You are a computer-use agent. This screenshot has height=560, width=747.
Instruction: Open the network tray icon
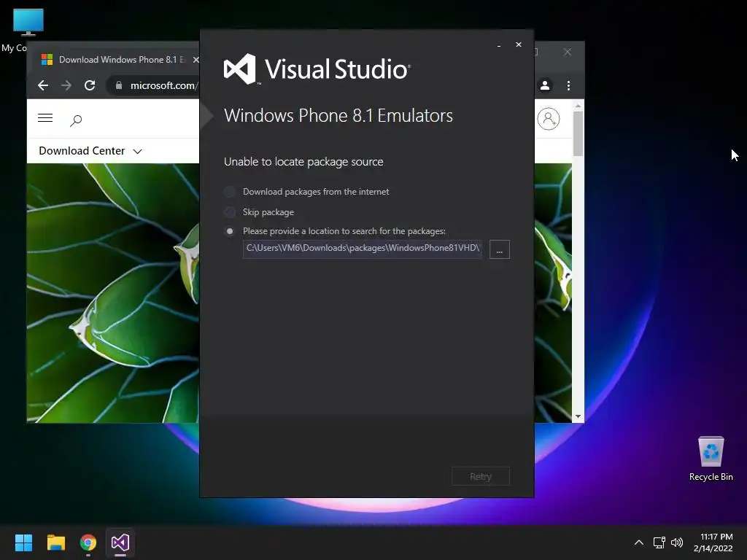click(659, 542)
